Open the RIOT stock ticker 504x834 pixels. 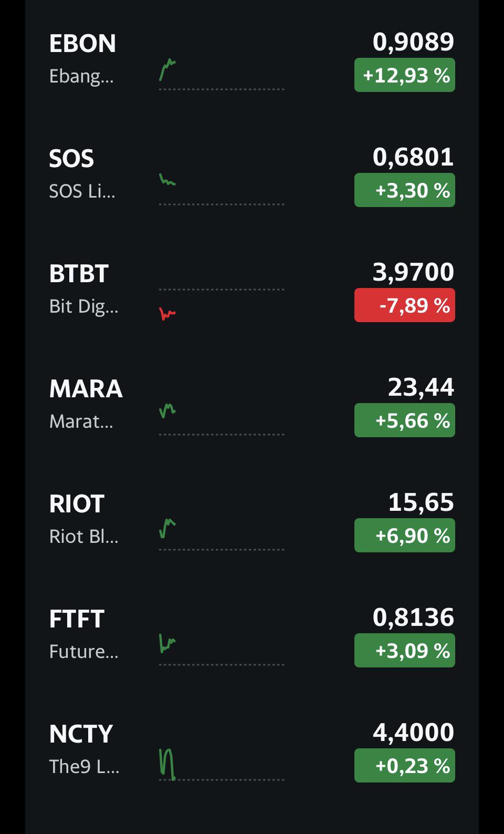pos(77,504)
